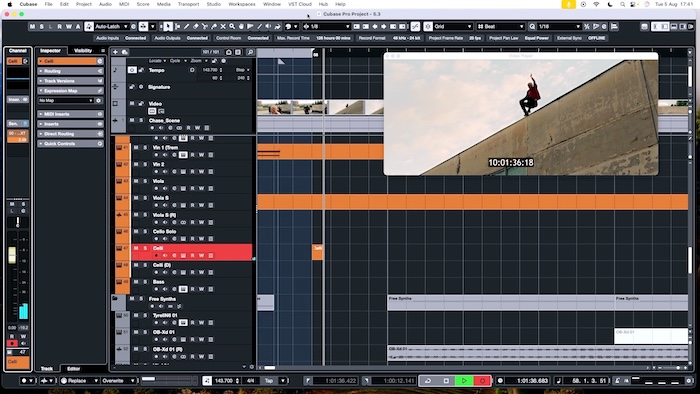Select the Range Selection tool
The height and width of the screenshot is (394, 700).
tap(177, 26)
